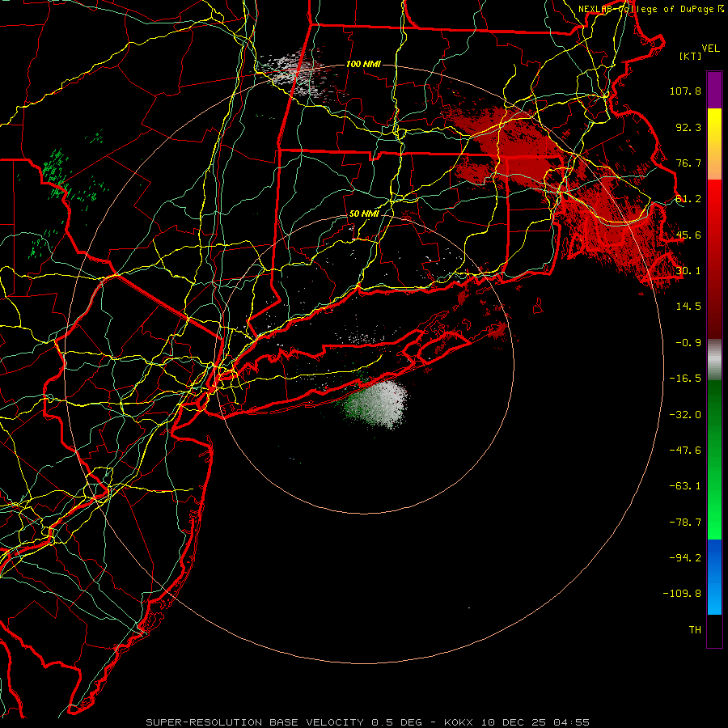Click the 30.1 velocity scale value
Viewport: 728px width, 728px height.
688,271
